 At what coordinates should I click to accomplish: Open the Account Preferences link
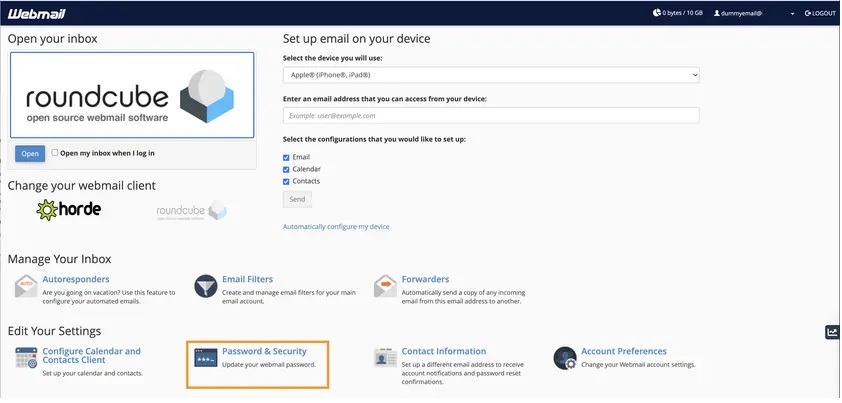click(x=624, y=351)
